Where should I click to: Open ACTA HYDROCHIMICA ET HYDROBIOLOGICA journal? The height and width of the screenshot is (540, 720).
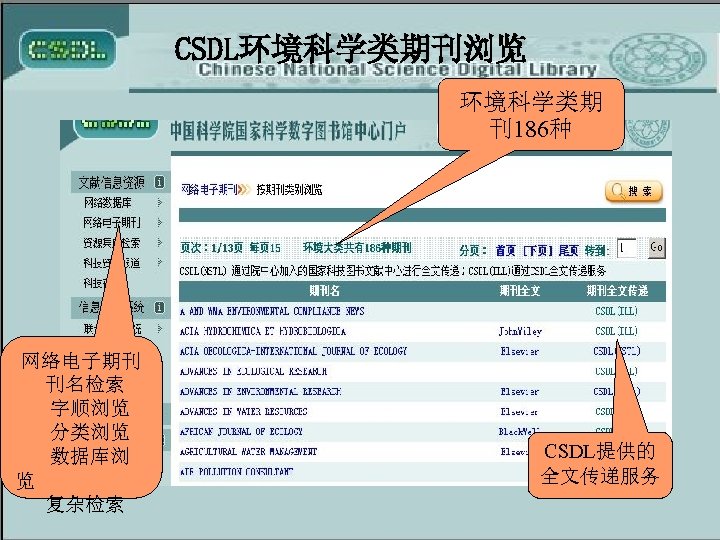(x=263, y=332)
